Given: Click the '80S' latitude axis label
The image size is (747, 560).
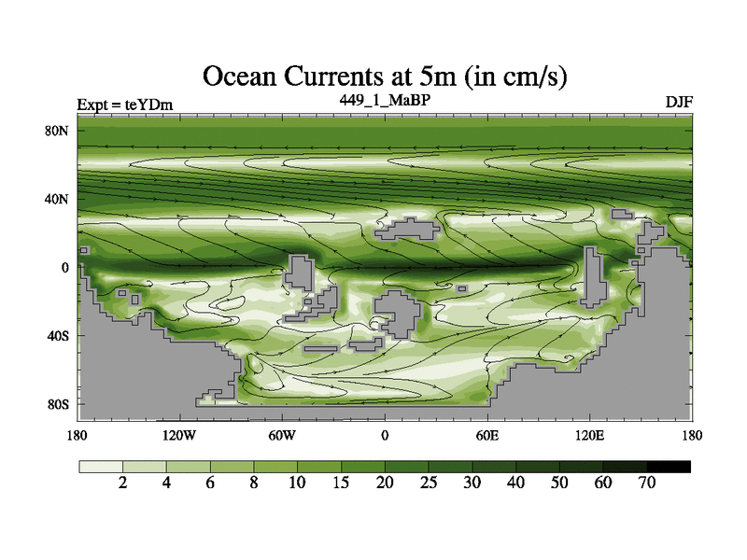Looking at the screenshot, I should click(x=59, y=403).
